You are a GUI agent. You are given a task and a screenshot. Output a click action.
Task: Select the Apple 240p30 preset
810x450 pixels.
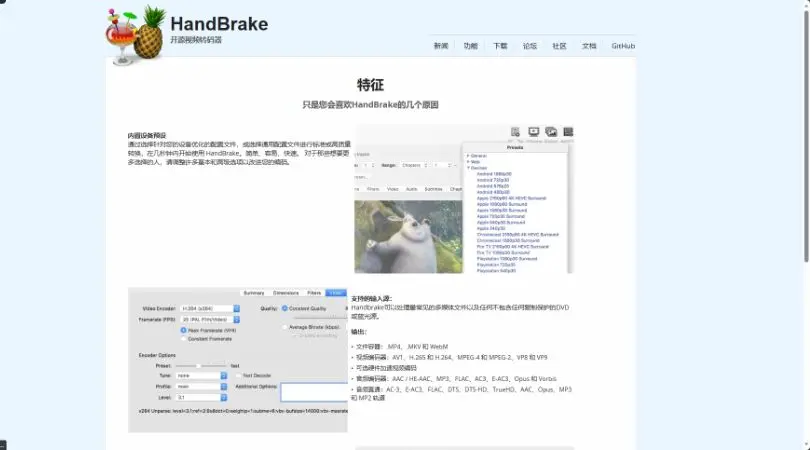coord(491,228)
